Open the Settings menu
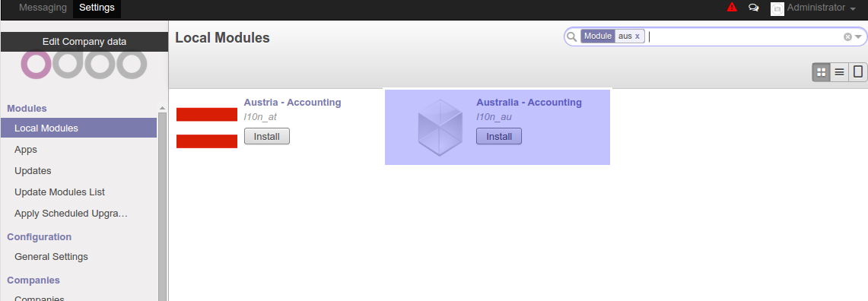This screenshot has height=301, width=868. [x=97, y=8]
